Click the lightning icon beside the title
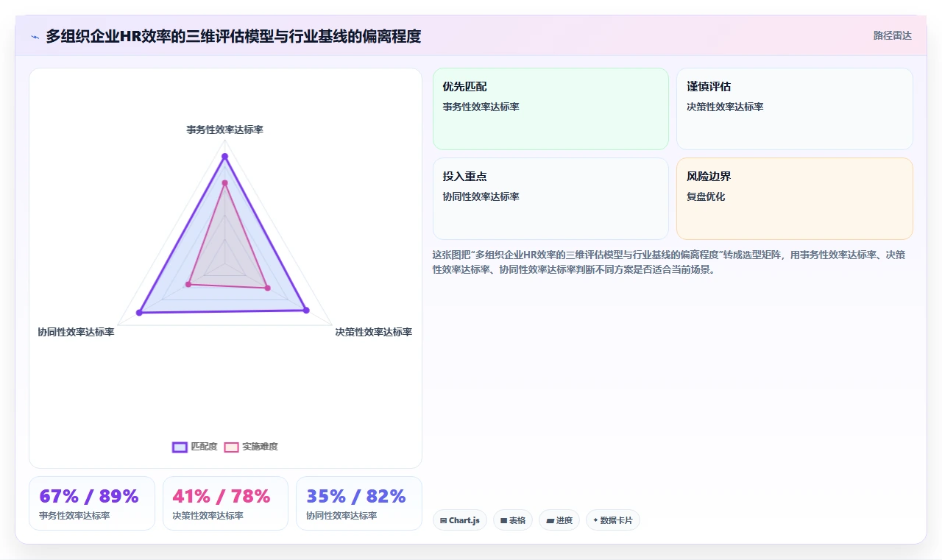The width and height of the screenshot is (942, 560). (35, 37)
